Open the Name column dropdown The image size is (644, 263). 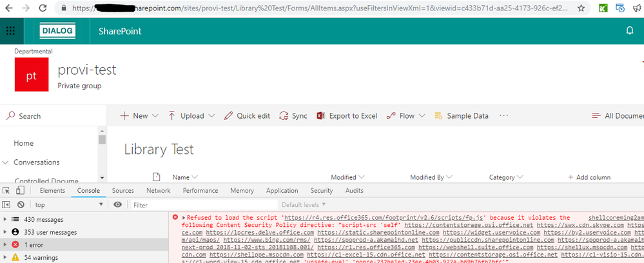[185, 177]
